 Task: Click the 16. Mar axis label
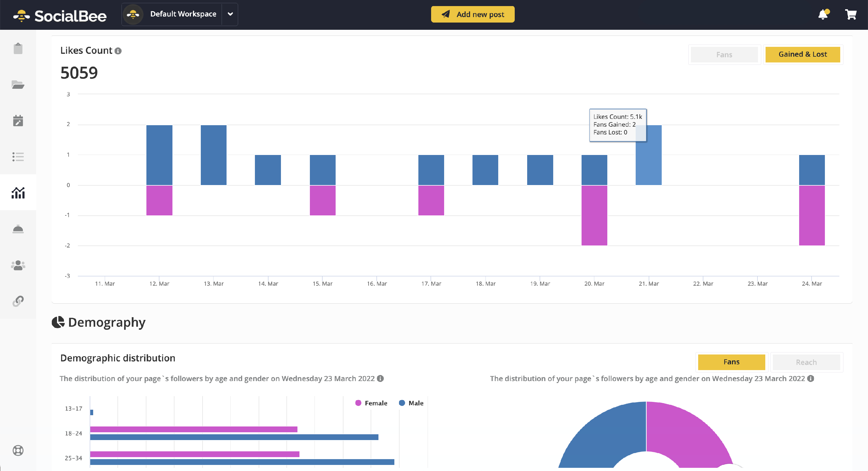tap(377, 283)
